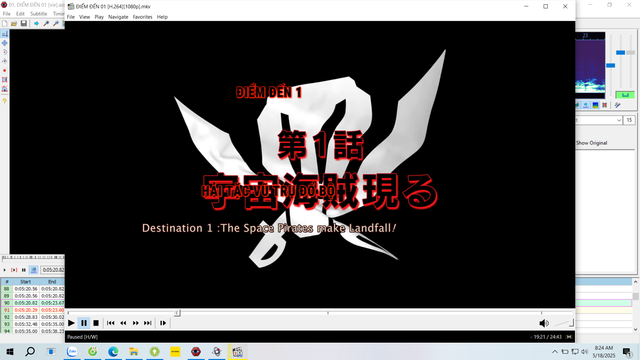Click the yellow question mark Help icon in the Aegisub sidebar
Screen dimensions: 640x360
(4, 101)
